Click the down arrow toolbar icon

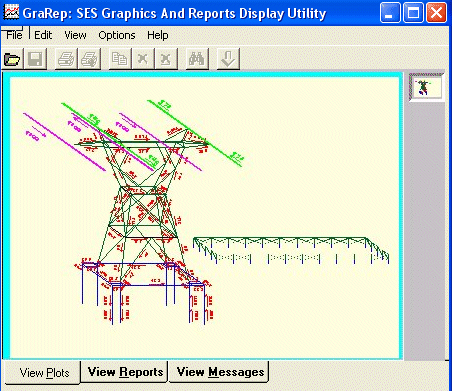tap(228, 59)
